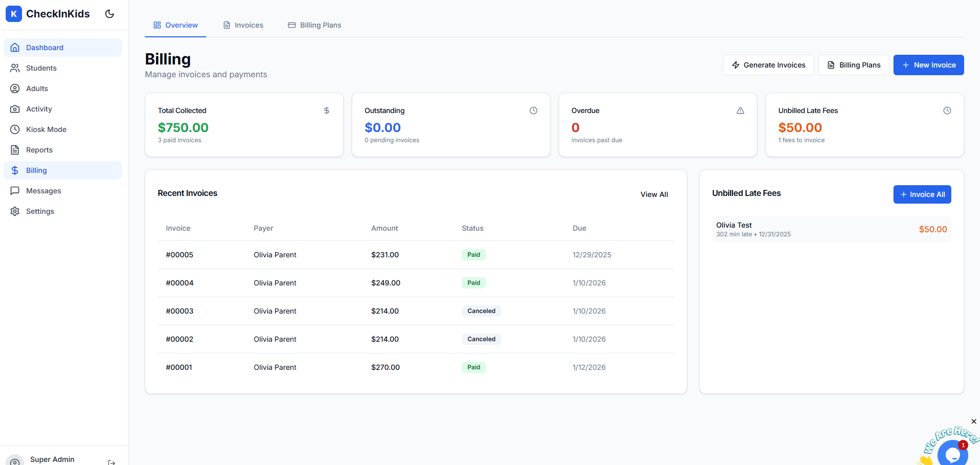
Task: Click the Status column header
Action: click(473, 228)
